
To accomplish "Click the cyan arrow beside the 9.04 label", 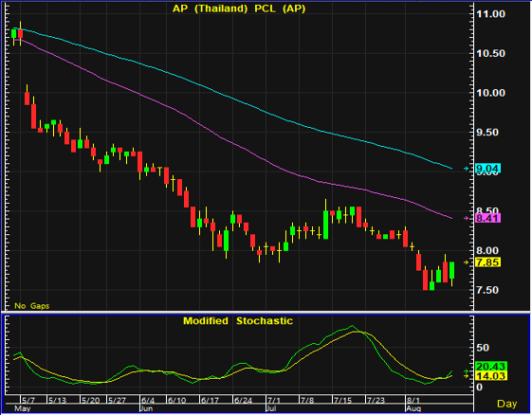I will tap(467, 168).
